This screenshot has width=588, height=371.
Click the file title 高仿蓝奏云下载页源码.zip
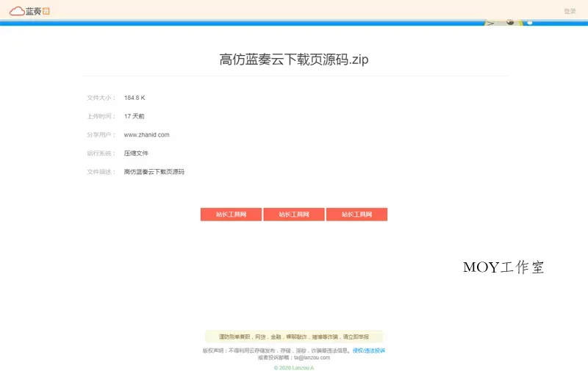coord(294,60)
